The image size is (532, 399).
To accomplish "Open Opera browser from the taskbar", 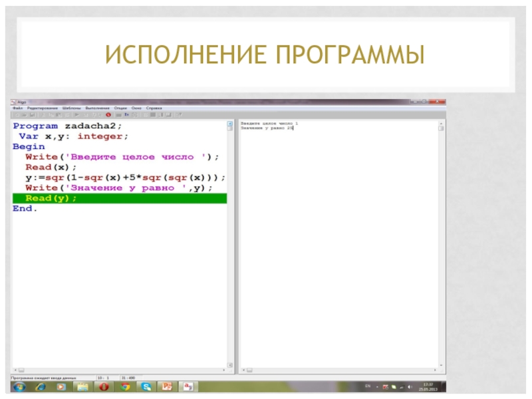I will pyautogui.click(x=104, y=387).
